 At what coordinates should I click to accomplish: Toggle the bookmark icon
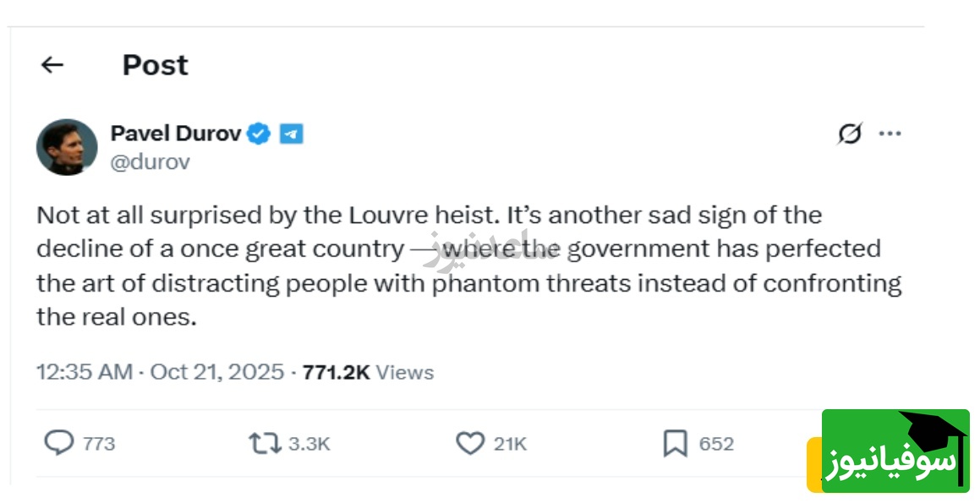675,443
